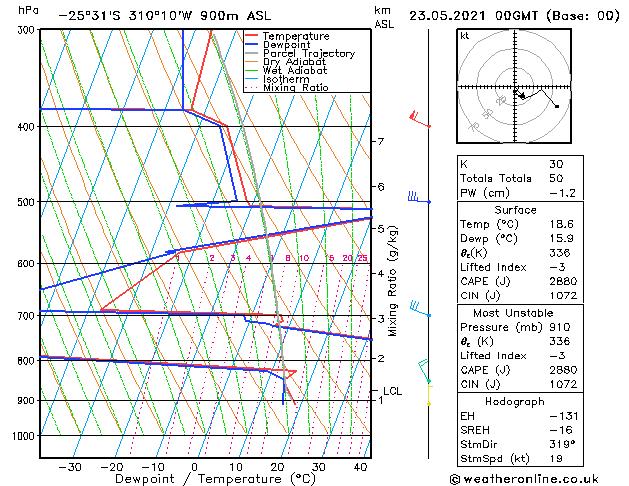Click the green wind barb near 850 hPa

point(424,370)
